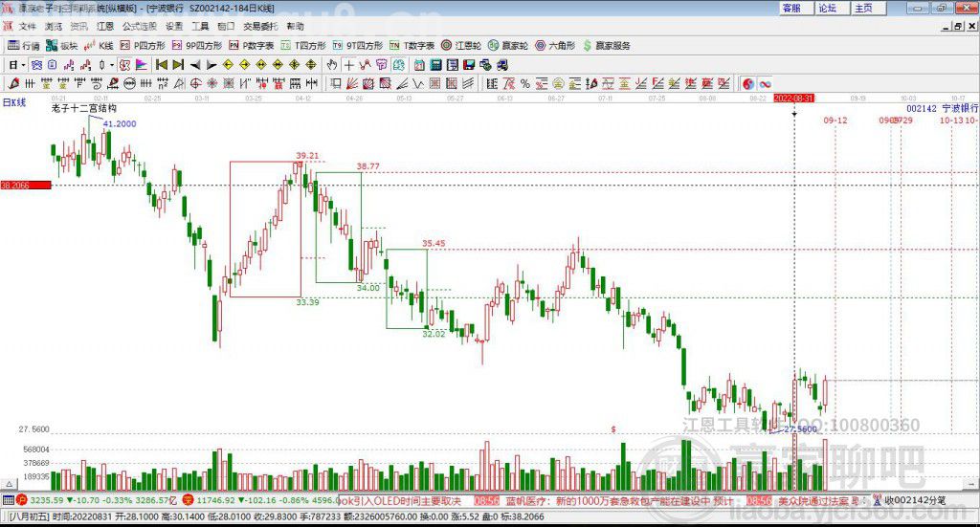Click the 板块 toolbar button
This screenshot has height=527, width=980.
pos(62,46)
